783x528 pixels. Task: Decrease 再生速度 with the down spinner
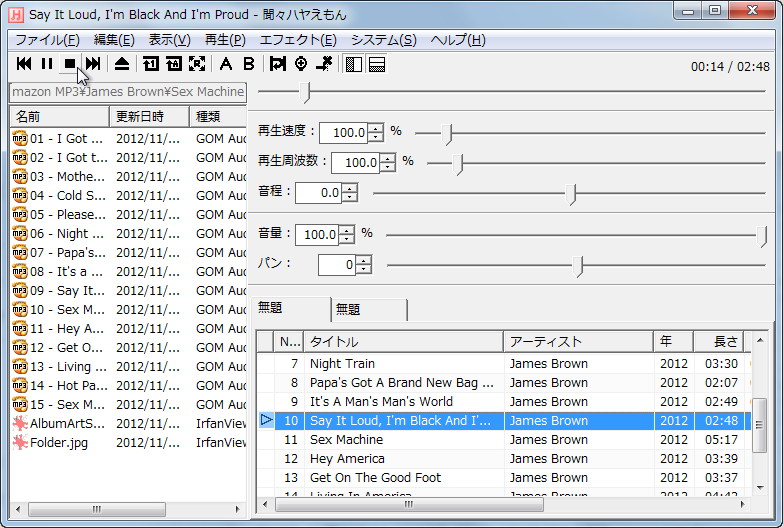coord(376,137)
